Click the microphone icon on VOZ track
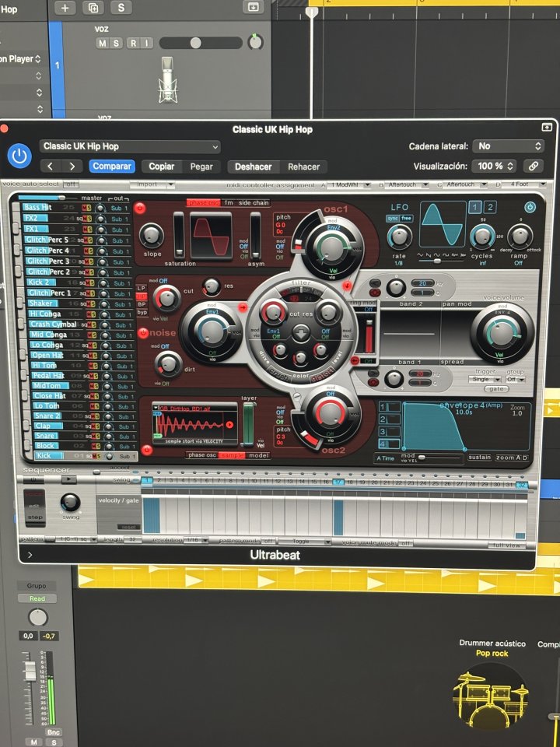The height and width of the screenshot is (747, 560). tap(167, 79)
